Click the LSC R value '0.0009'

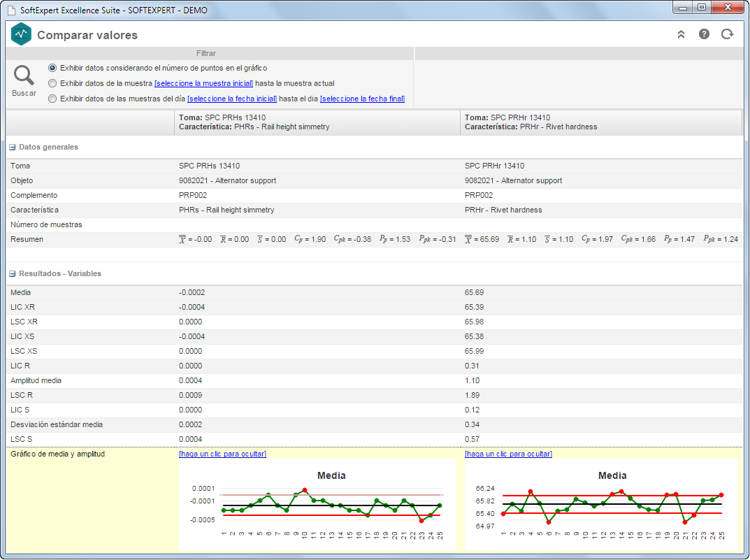tap(190, 396)
